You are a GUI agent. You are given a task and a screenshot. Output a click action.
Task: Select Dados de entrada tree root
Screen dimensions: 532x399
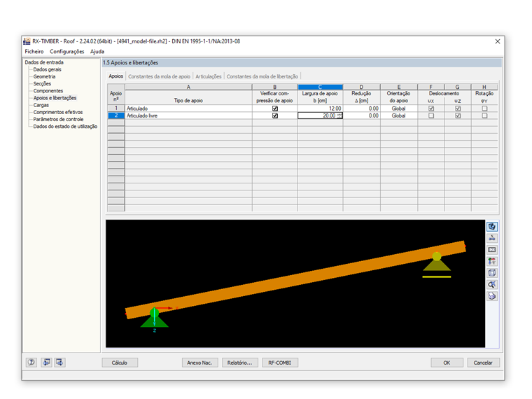point(44,62)
